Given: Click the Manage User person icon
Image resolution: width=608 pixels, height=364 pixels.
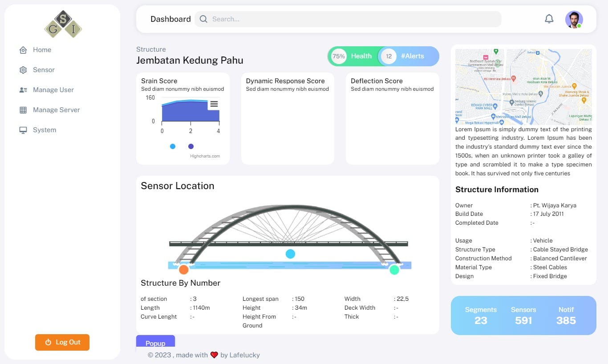Looking at the screenshot, I should click(x=23, y=90).
